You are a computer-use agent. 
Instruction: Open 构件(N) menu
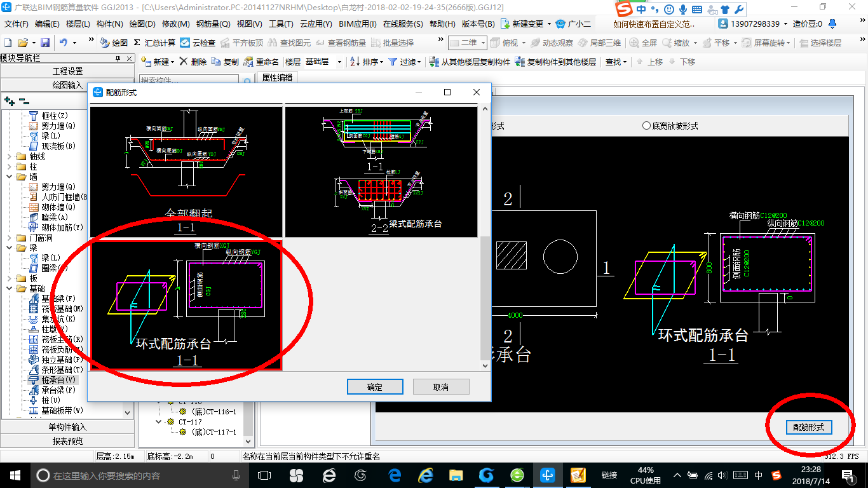[110, 24]
